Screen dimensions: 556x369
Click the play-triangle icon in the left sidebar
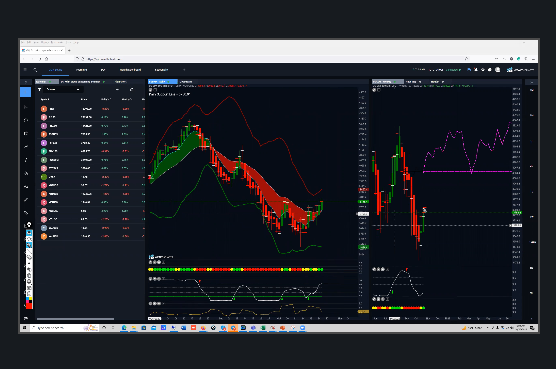(26, 107)
